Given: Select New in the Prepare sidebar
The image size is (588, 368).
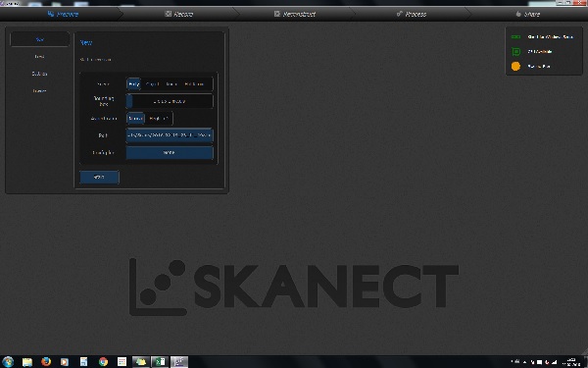Looking at the screenshot, I should click(x=40, y=39).
